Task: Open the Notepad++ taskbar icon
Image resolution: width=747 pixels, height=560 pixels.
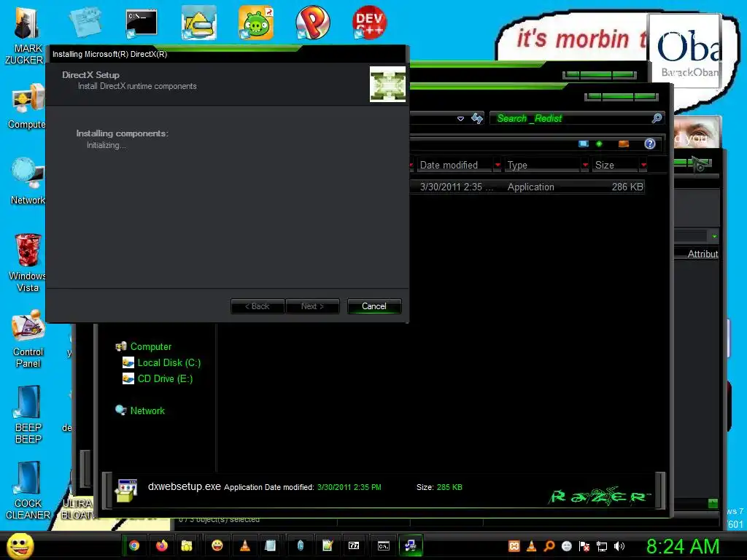Action: pyautogui.click(x=328, y=545)
